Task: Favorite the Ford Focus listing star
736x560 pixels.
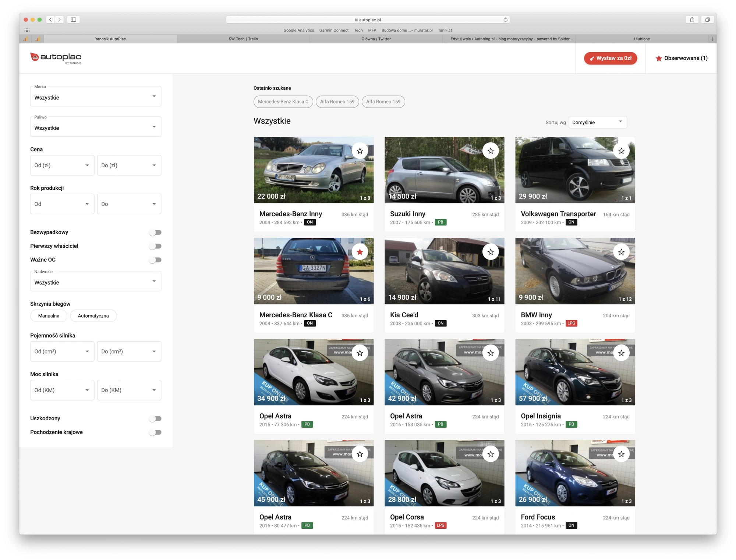Action: coord(621,454)
